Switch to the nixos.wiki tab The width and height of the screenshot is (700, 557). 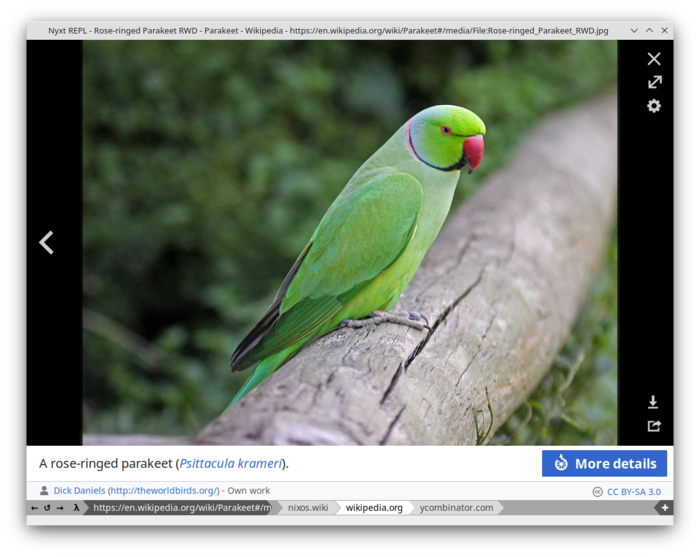[307, 508]
